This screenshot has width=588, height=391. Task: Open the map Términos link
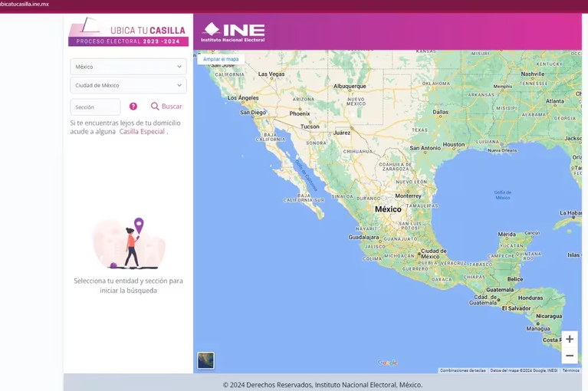(570, 370)
